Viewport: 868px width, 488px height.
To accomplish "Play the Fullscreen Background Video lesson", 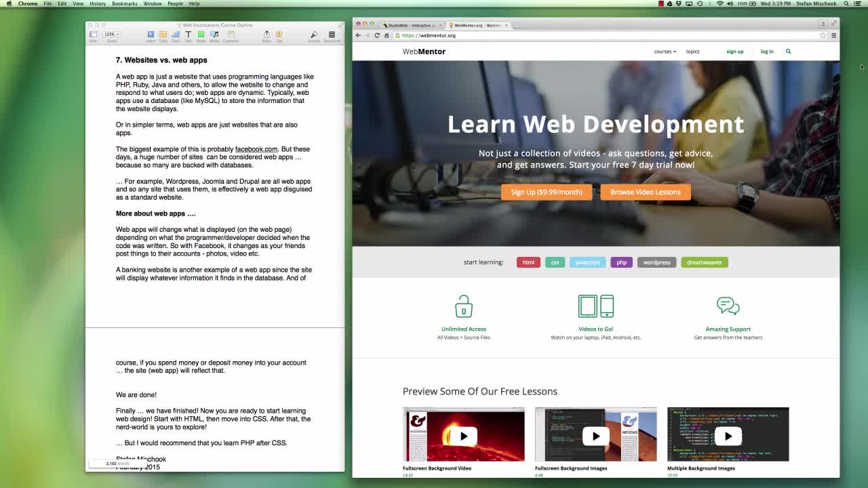I will (464, 436).
